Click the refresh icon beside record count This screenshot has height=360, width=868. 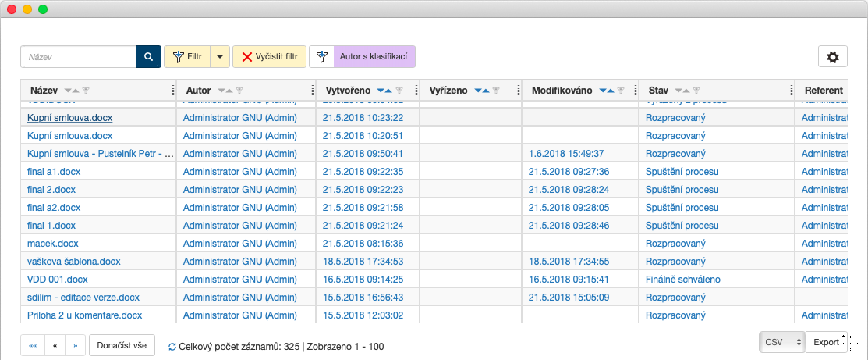pos(172,346)
